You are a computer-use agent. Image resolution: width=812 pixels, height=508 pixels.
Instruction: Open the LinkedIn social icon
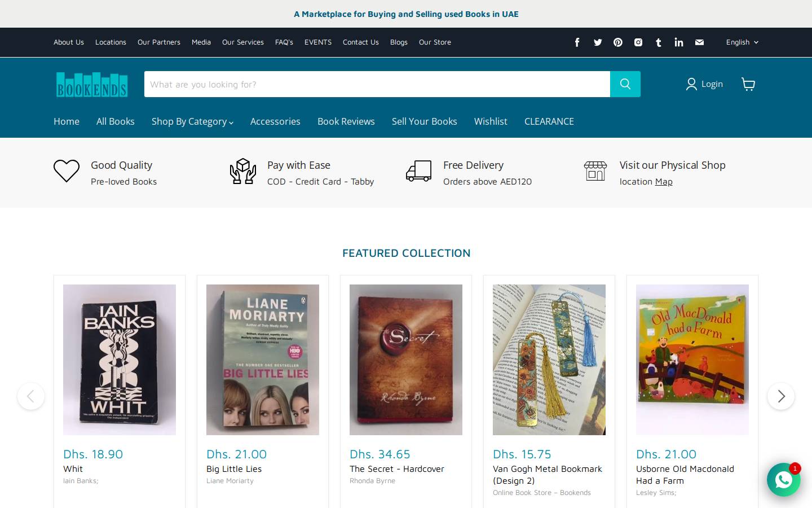(x=679, y=42)
